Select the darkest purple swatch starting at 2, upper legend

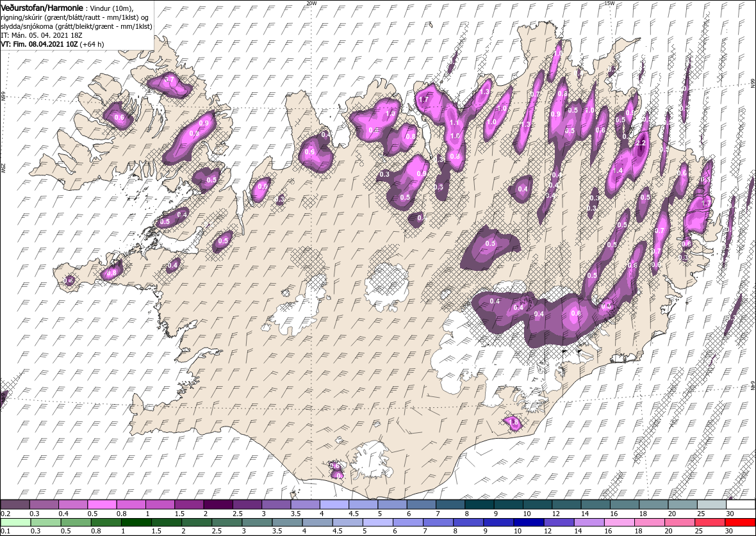(x=218, y=505)
